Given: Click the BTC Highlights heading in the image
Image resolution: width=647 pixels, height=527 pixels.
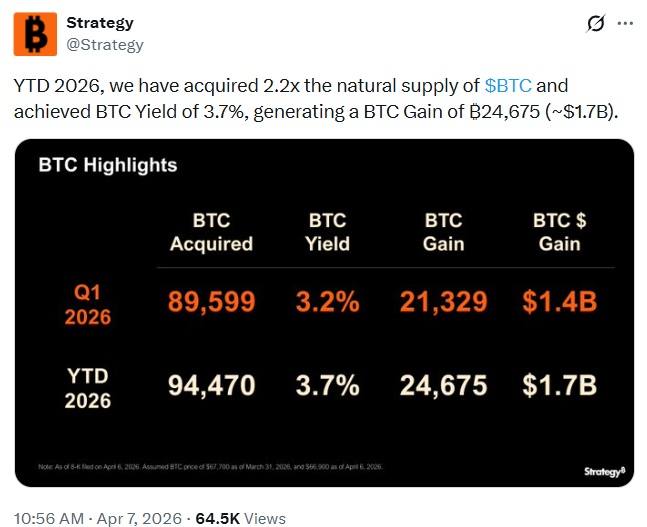Looking at the screenshot, I should (107, 165).
